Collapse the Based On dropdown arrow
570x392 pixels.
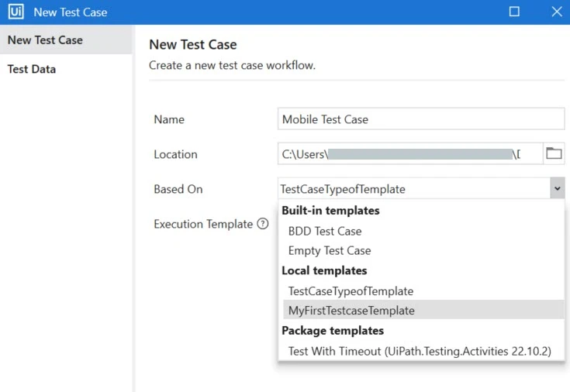(558, 188)
